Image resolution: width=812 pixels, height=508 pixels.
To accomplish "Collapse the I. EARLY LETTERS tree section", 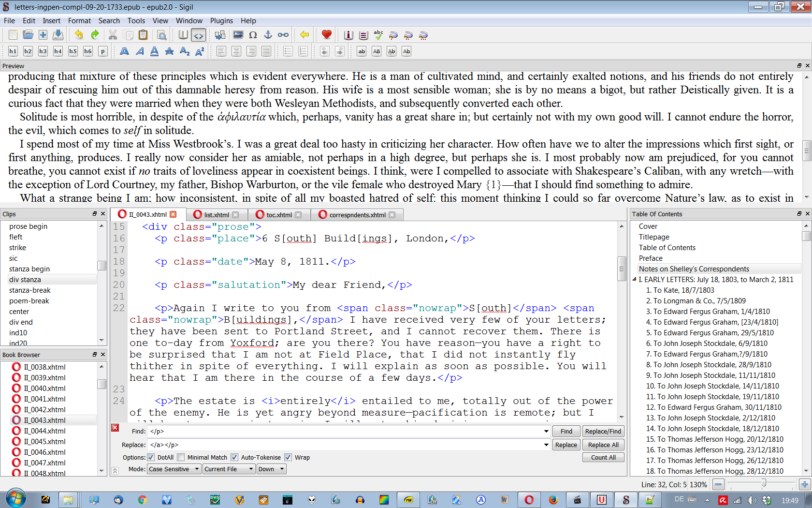I will pos(635,280).
